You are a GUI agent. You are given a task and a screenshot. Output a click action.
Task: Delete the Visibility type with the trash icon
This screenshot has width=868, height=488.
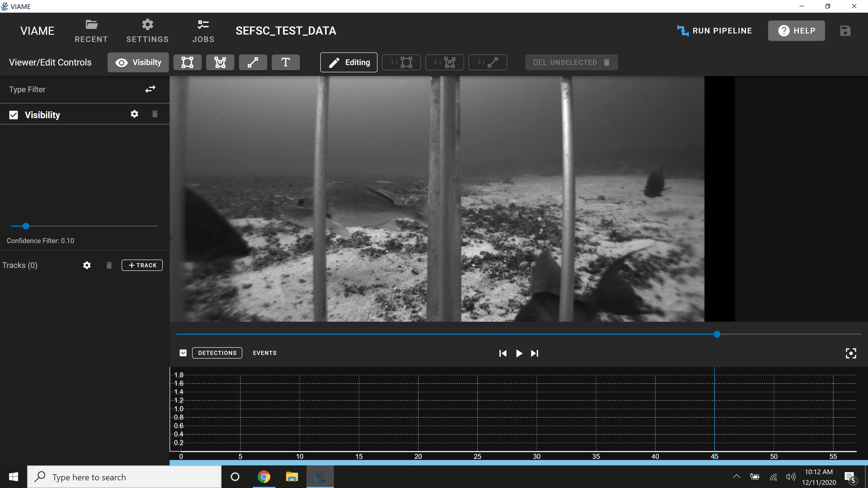(x=155, y=114)
